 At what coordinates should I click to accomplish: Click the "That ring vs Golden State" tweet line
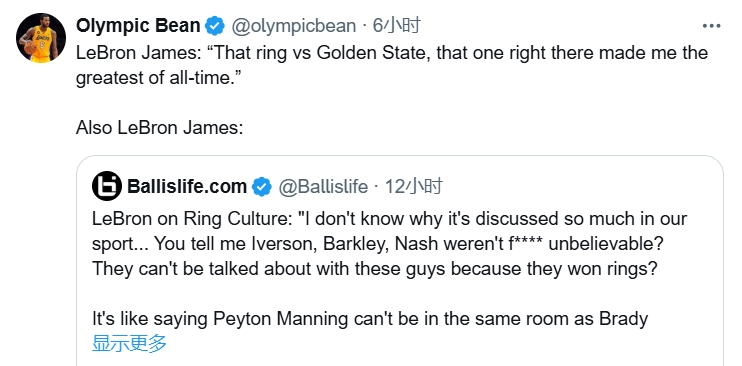tap(392, 53)
